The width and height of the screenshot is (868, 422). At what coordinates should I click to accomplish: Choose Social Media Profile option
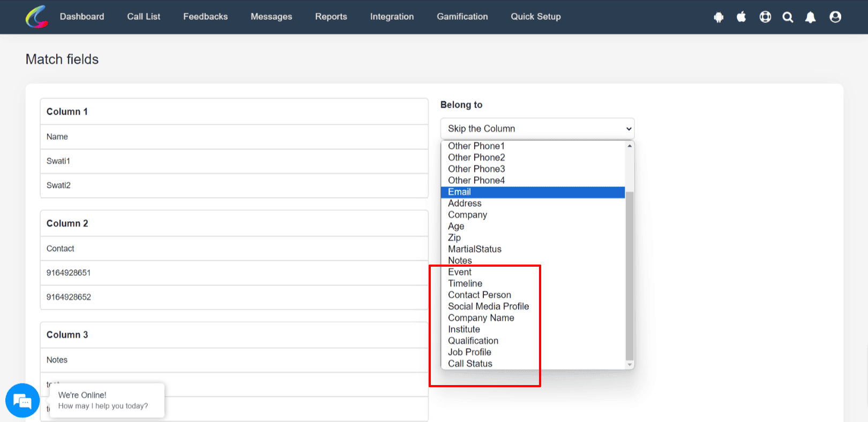[533, 306]
